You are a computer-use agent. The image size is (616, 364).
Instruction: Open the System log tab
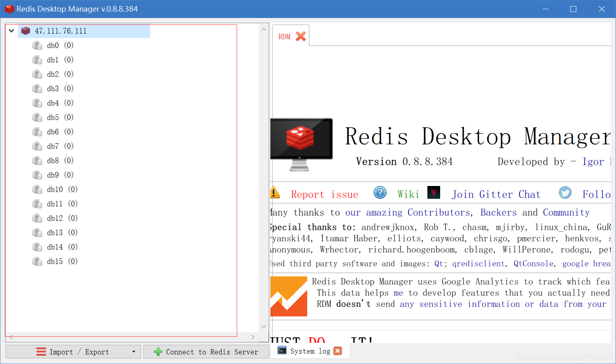click(310, 351)
